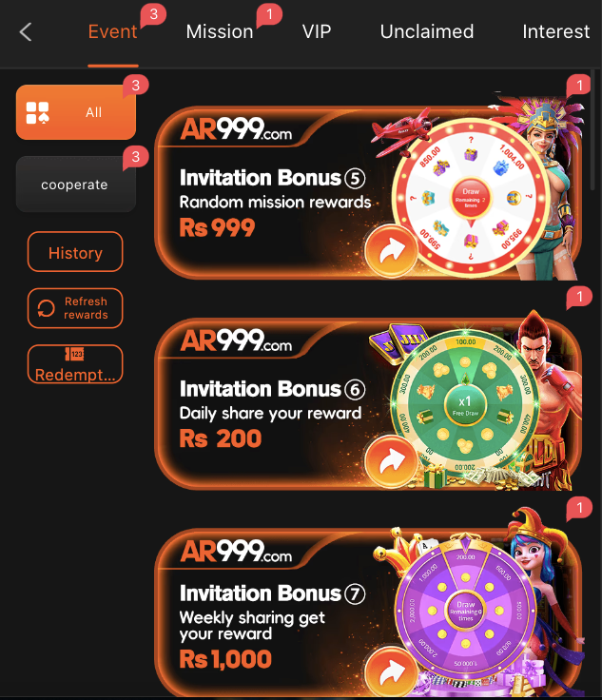This screenshot has height=700, width=602.
Task: Open the History button
Action: [75, 252]
